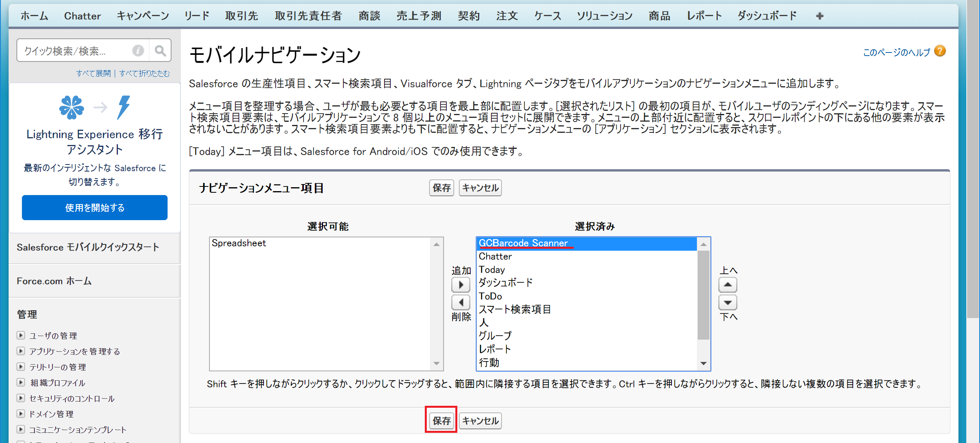Click the すべて展開 link
The width and height of the screenshot is (980, 443).
click(93, 73)
